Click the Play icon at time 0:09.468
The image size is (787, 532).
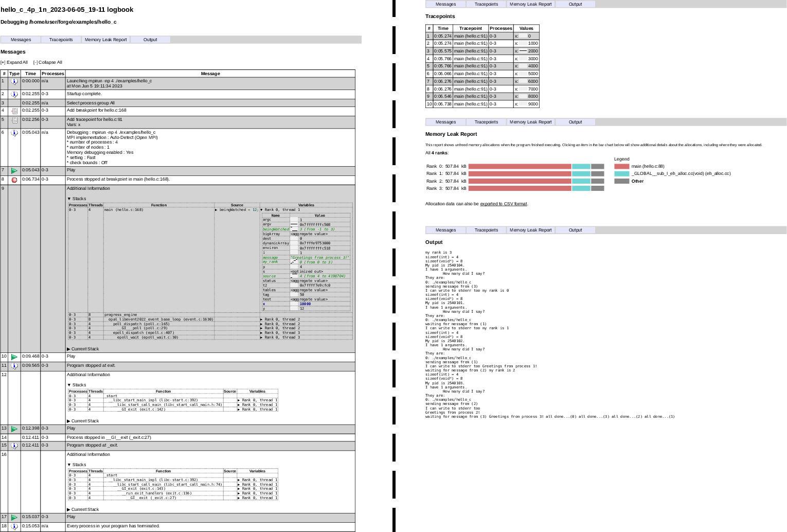pyautogui.click(x=14, y=356)
